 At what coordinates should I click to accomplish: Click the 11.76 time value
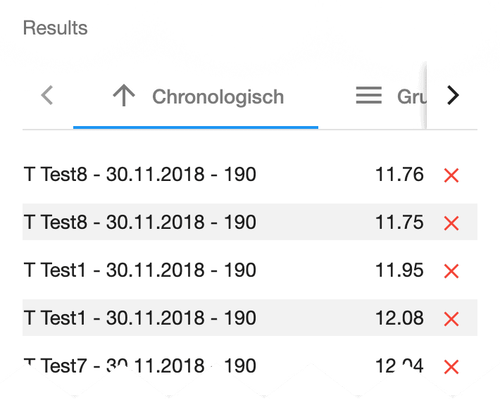point(399,174)
